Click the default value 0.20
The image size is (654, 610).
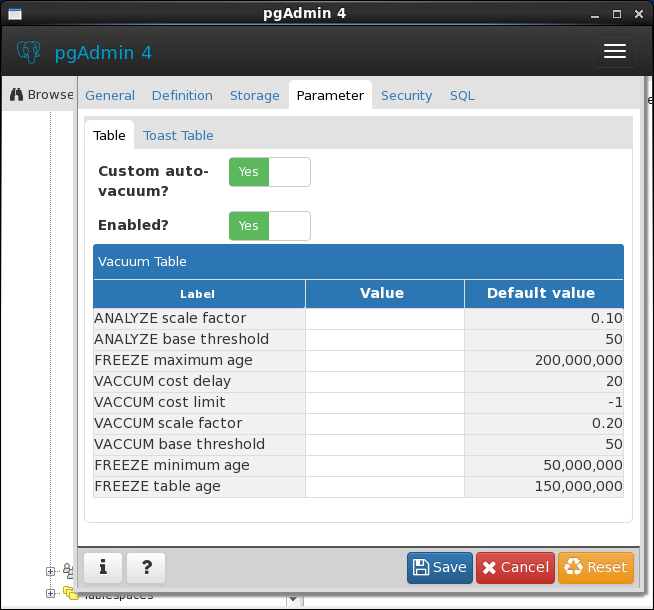pos(607,424)
